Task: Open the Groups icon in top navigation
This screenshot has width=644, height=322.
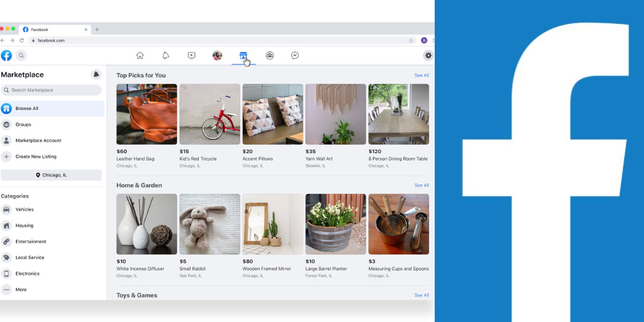Action: 269,55
